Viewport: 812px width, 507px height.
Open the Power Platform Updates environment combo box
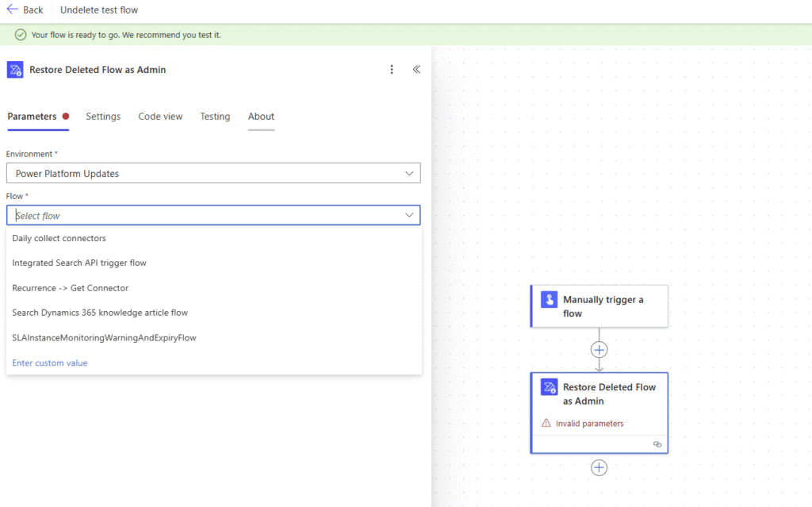pyautogui.click(x=213, y=173)
